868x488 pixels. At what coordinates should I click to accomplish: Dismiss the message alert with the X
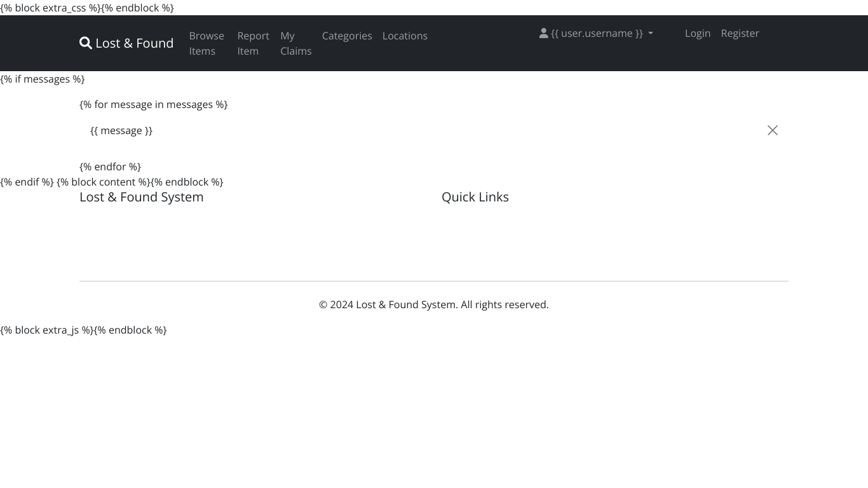pyautogui.click(x=772, y=130)
